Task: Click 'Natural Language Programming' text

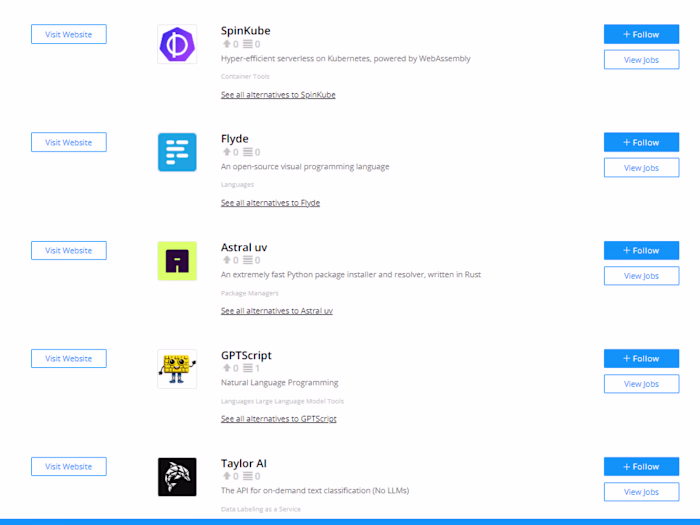Action: click(x=279, y=383)
